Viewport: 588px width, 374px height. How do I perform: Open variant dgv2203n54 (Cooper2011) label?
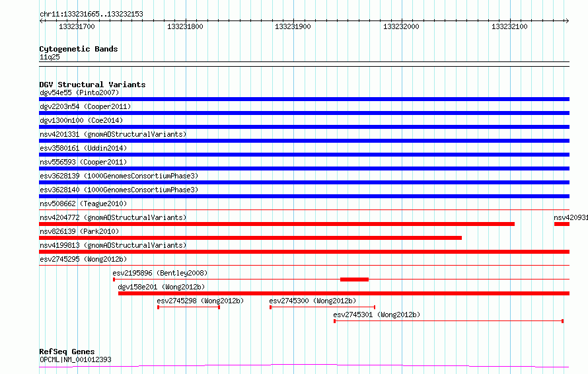click(85, 106)
